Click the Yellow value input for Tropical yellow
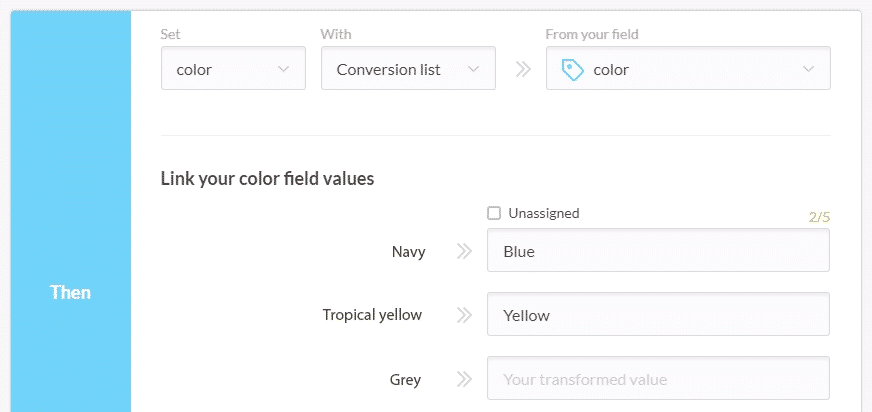Screen dimensions: 872x412 [x=658, y=314]
